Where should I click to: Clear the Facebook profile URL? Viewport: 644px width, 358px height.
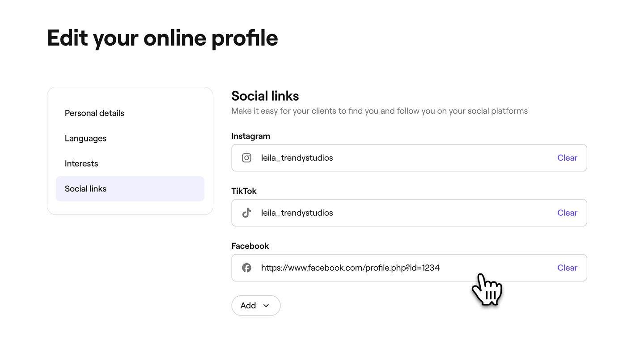[567, 268]
